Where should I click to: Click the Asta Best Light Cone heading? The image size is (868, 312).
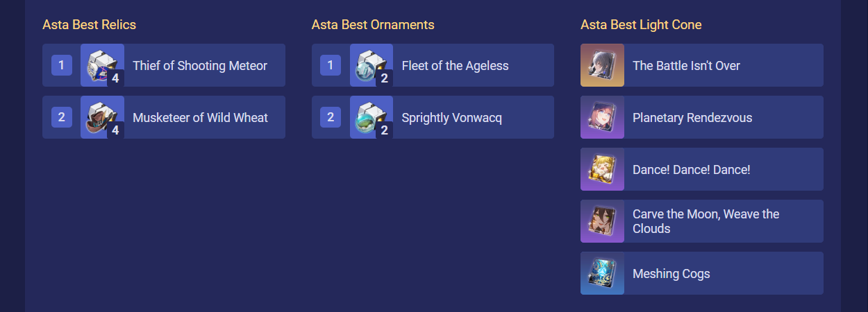coord(641,25)
